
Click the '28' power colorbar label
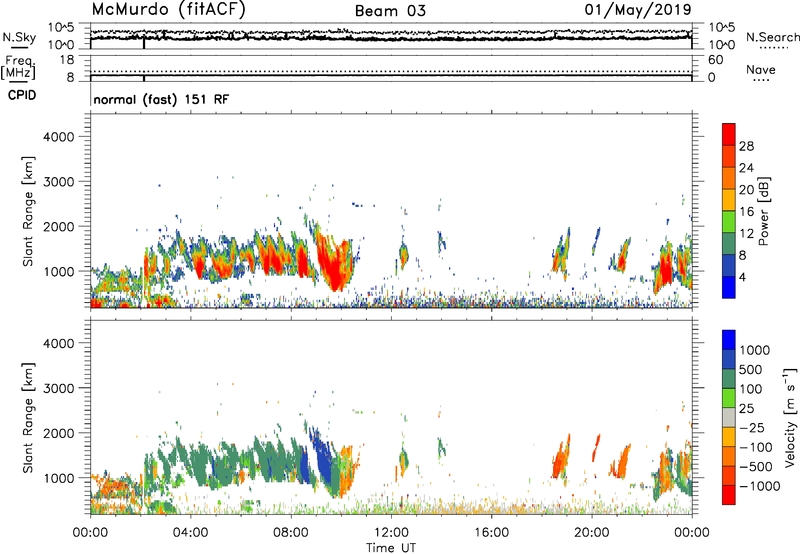coord(746,146)
